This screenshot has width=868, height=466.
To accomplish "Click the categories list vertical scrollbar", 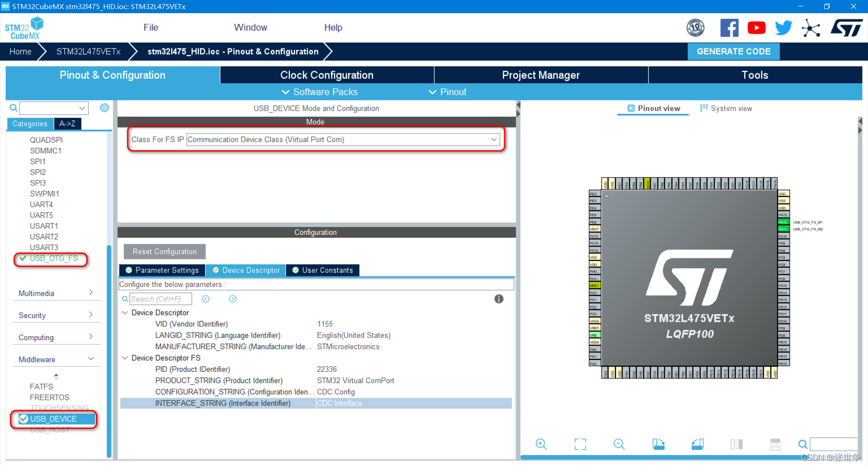I will coord(108,351).
